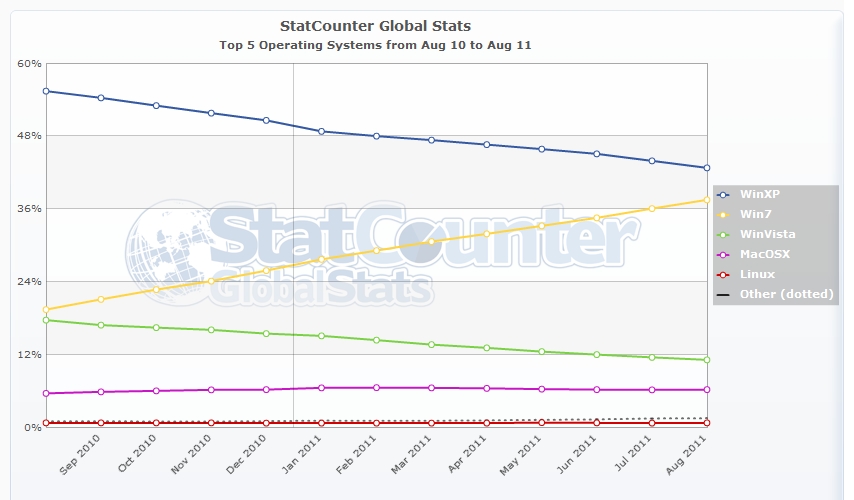Screen dimensions: 854x500
Task: Select the WinXP data point at Aug 2011
Action: click(x=706, y=168)
